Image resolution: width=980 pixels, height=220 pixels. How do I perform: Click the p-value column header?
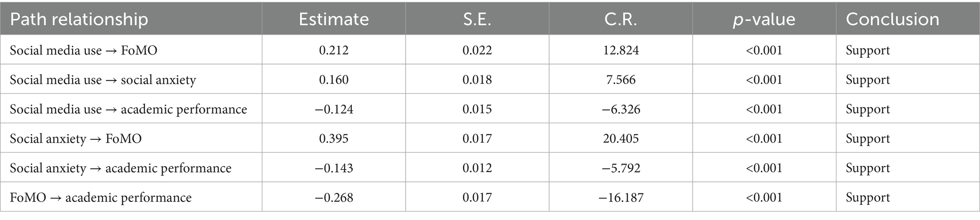764,19
